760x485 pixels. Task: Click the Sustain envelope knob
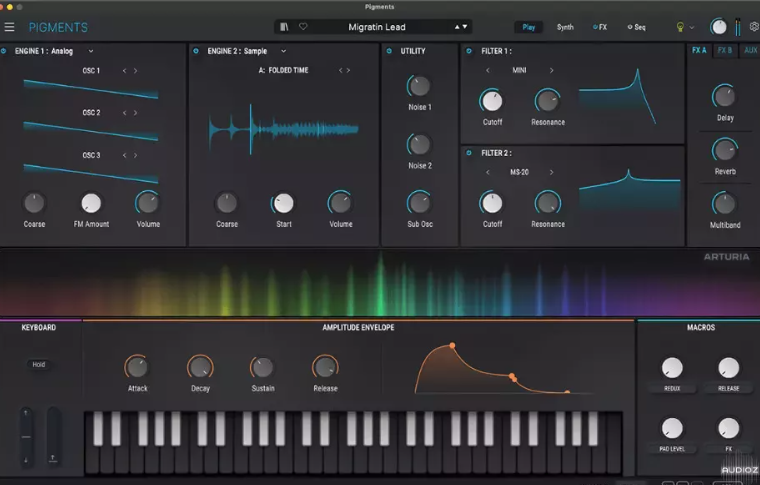262,367
